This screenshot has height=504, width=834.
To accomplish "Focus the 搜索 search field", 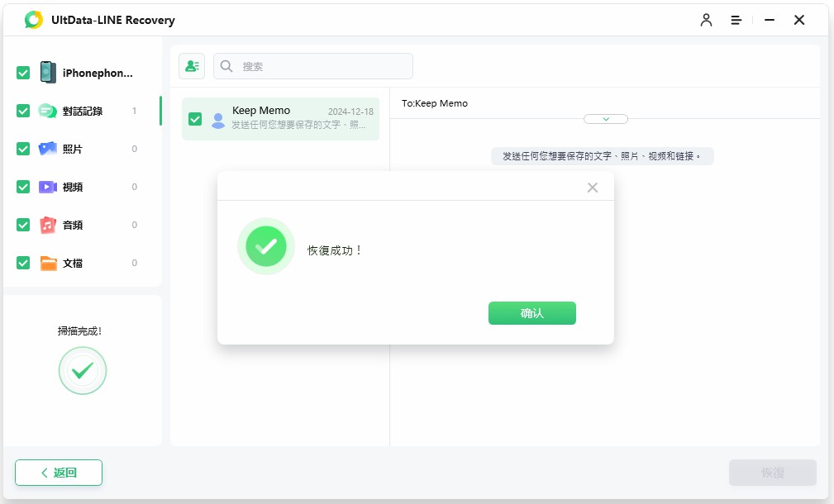I will coord(312,66).
